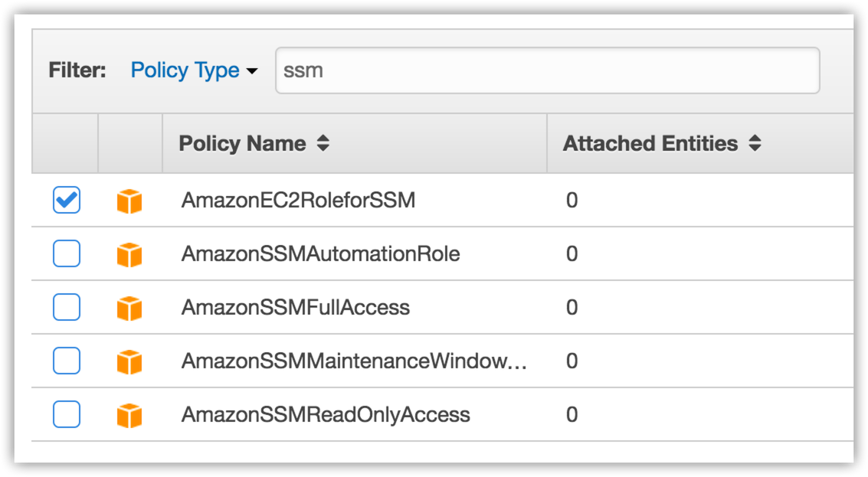The image size is (868, 477).
Task: Open the Policy Type filter dropdown
Action: (194, 70)
